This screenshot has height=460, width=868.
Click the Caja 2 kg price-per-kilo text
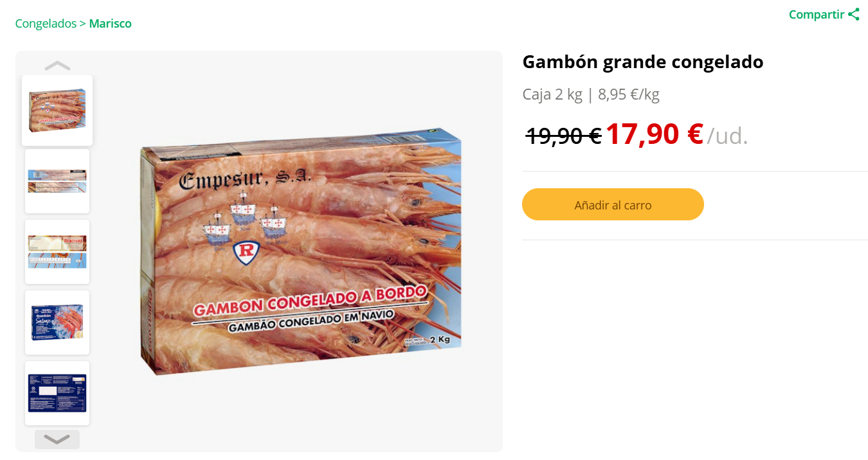point(591,94)
